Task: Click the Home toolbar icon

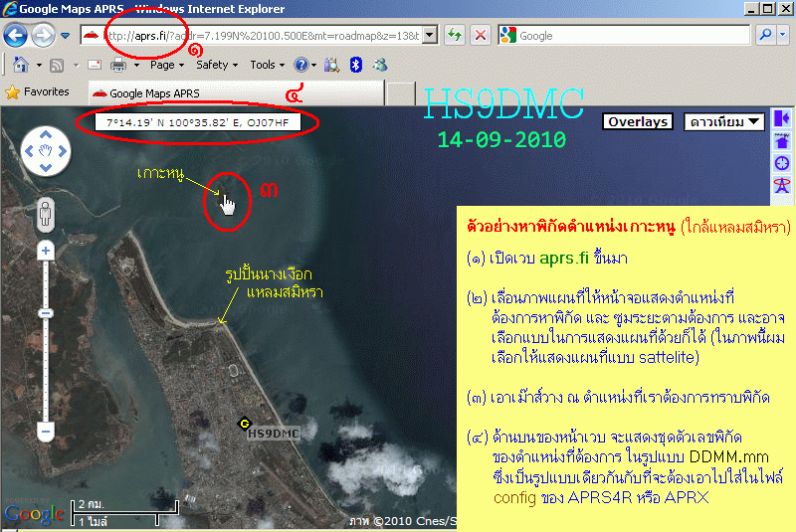Action: (x=21, y=65)
